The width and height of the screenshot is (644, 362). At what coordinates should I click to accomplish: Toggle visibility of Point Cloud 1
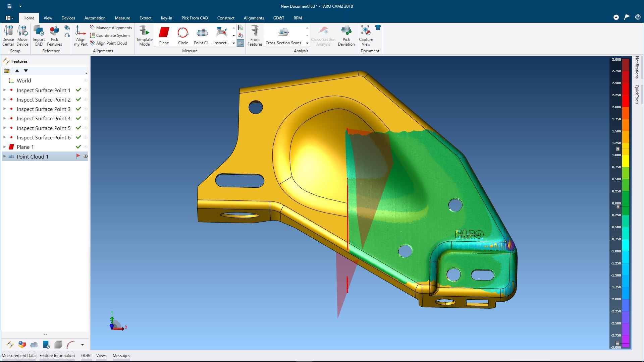click(x=85, y=156)
